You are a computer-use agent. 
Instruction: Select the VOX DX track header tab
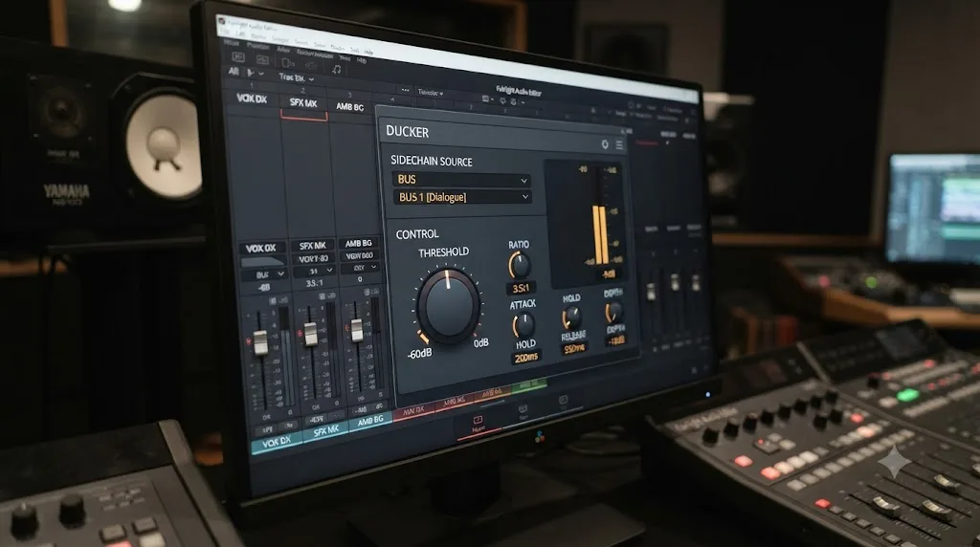(252, 98)
